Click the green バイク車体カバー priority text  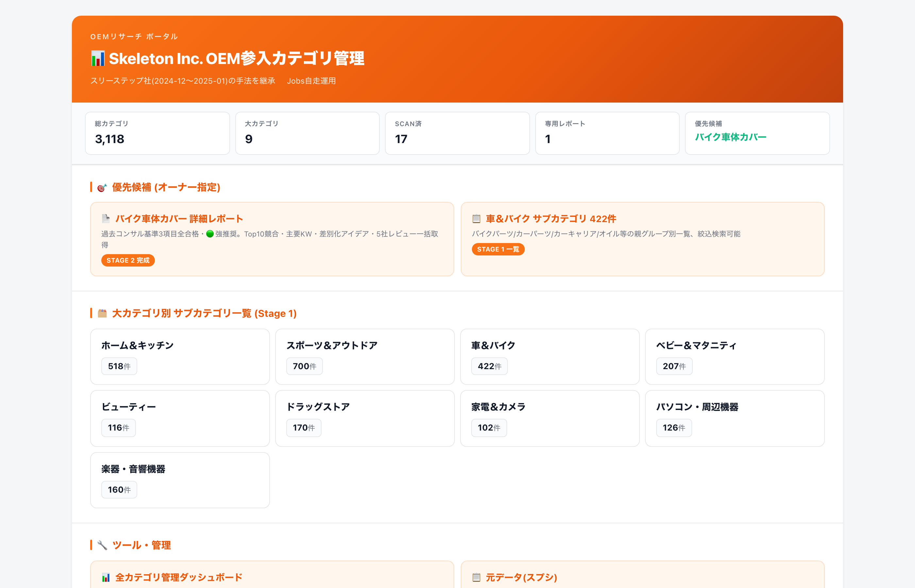coord(731,137)
